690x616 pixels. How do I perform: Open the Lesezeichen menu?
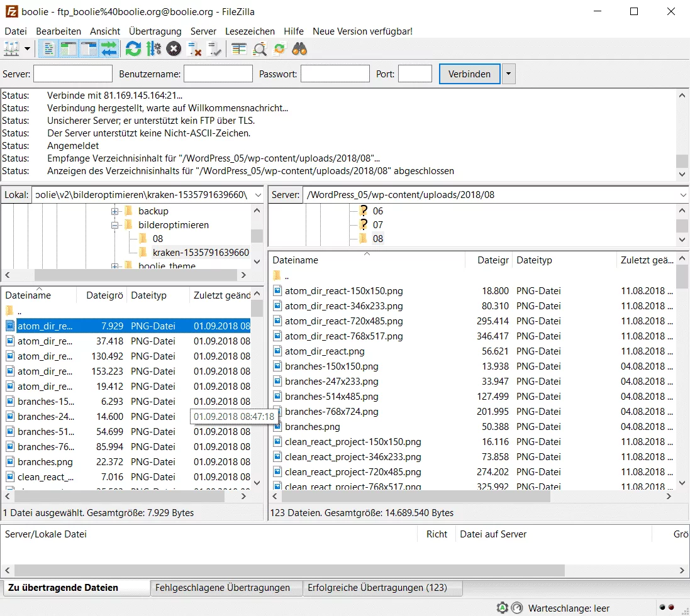point(250,31)
